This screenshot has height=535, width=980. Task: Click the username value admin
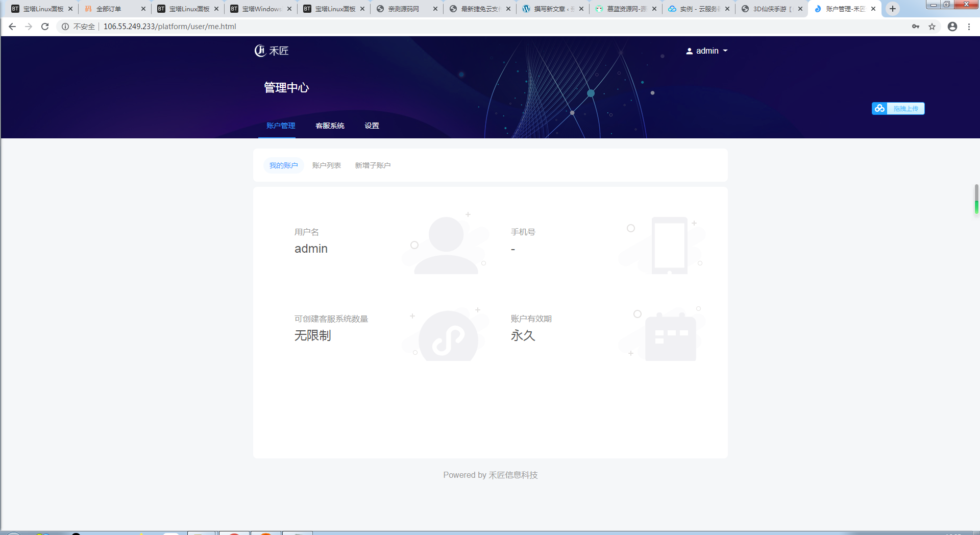pos(311,249)
